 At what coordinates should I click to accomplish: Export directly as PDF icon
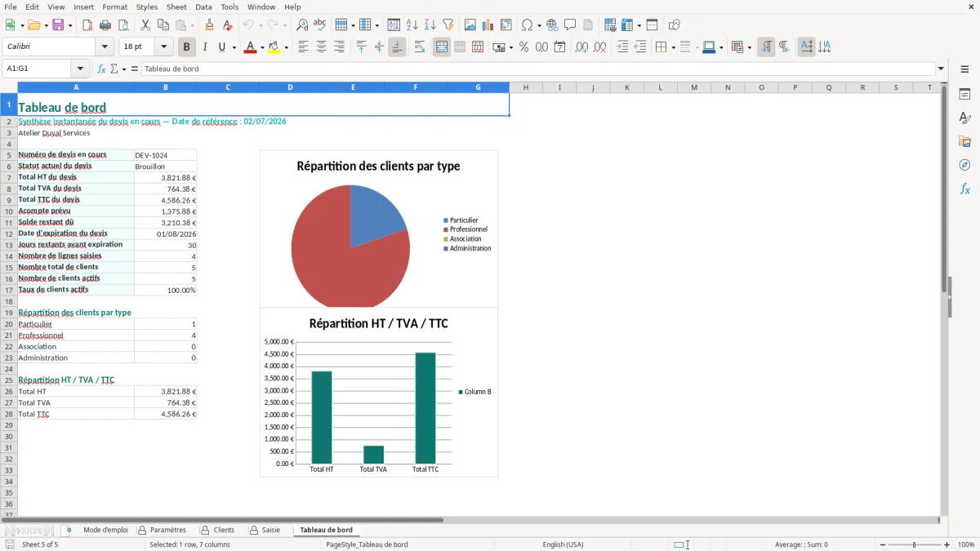tap(87, 25)
